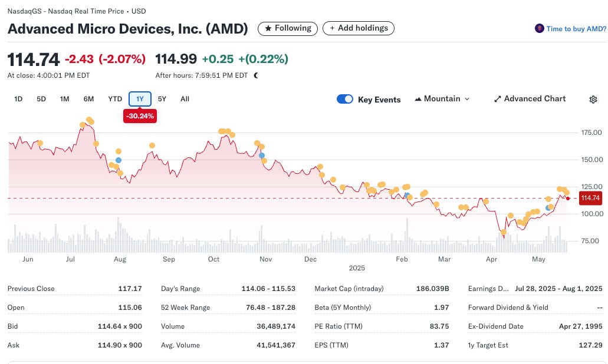Switch to the 1M range
608x364 pixels.
64,99
